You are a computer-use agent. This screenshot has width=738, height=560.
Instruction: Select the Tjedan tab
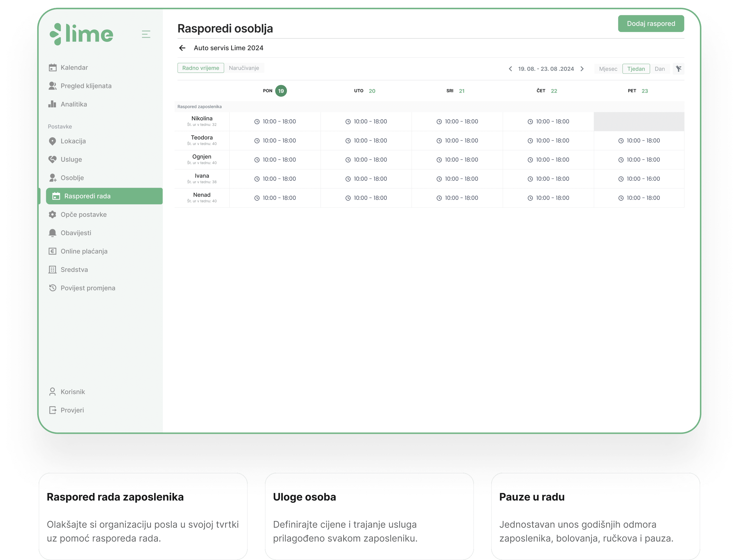point(636,69)
